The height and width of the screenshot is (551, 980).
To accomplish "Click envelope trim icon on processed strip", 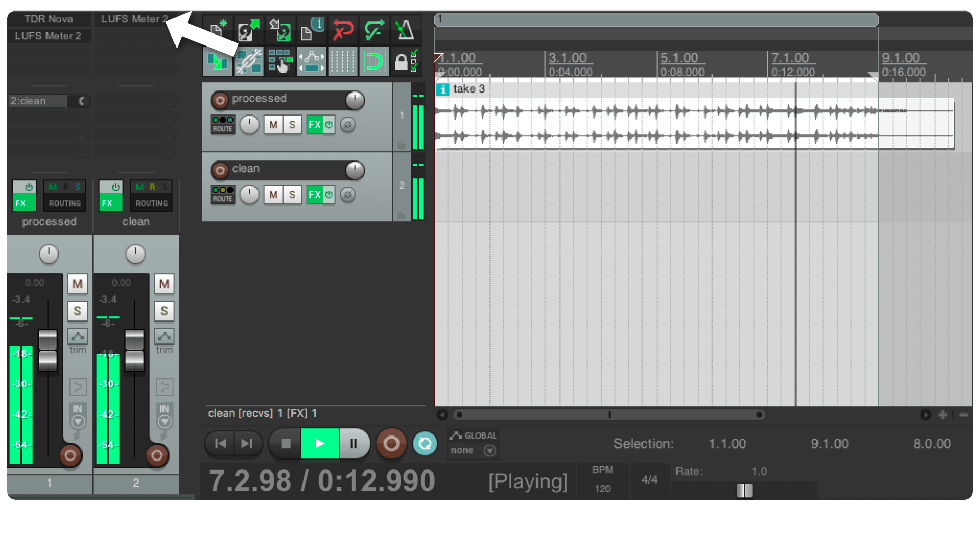I will coord(77,336).
